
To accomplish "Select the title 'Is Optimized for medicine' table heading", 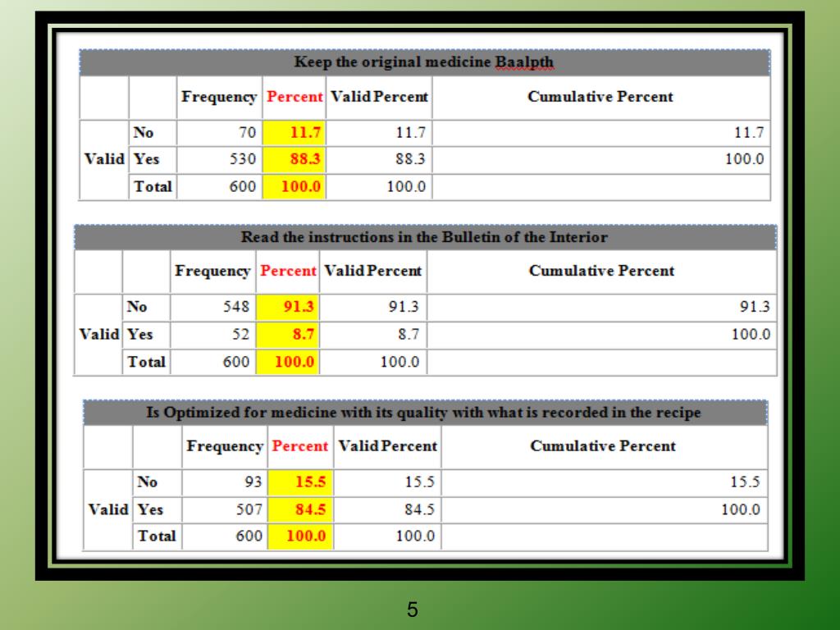I will click(423, 413).
